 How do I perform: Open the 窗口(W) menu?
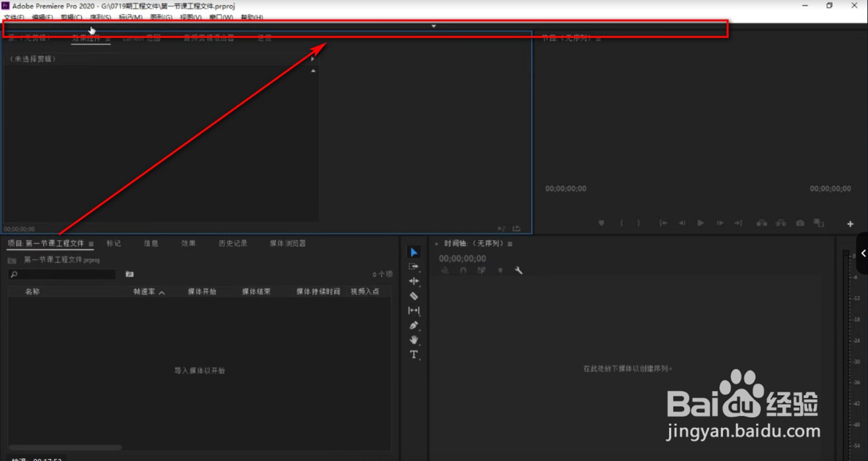point(221,17)
